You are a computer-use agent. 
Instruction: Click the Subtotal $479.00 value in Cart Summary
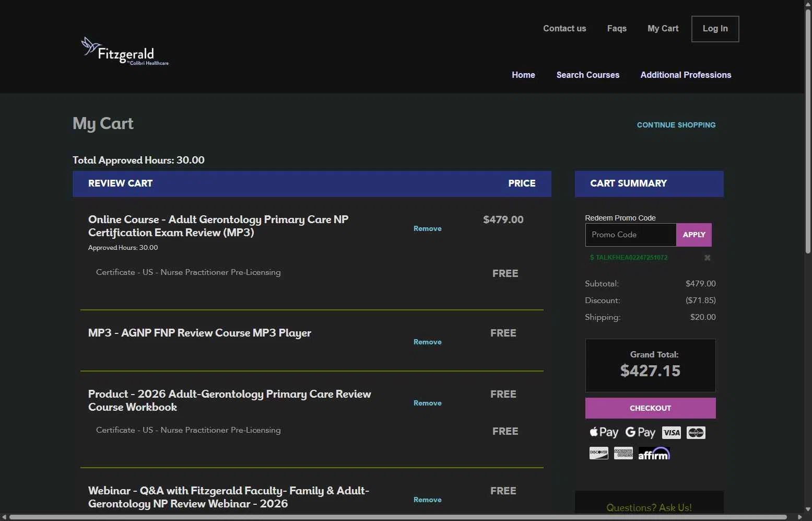click(x=701, y=284)
